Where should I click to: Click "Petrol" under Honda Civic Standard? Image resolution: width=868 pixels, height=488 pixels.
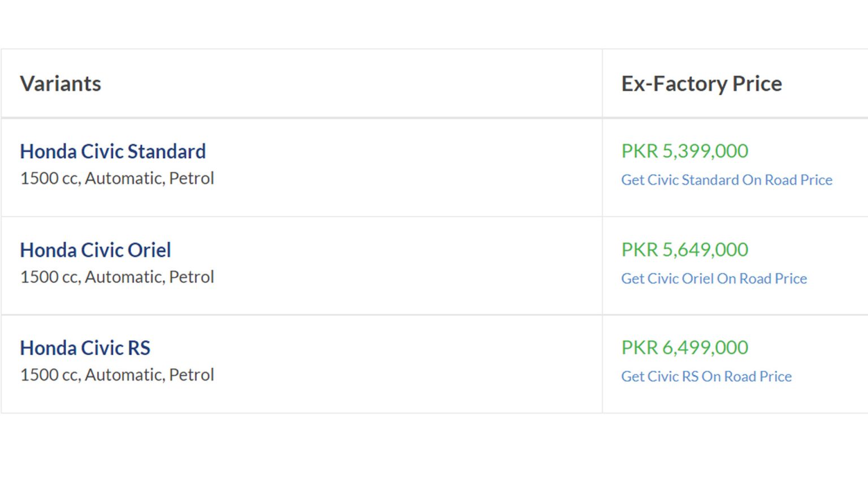tap(192, 178)
